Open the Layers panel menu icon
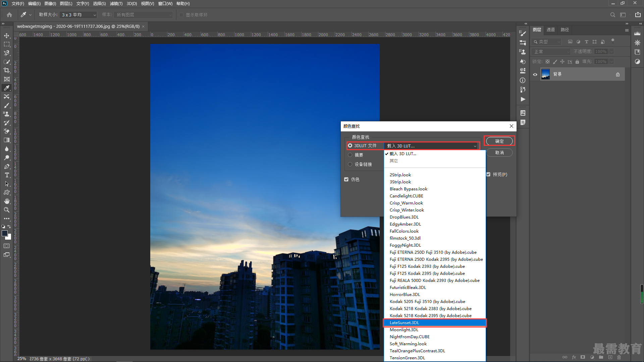 [x=627, y=30]
